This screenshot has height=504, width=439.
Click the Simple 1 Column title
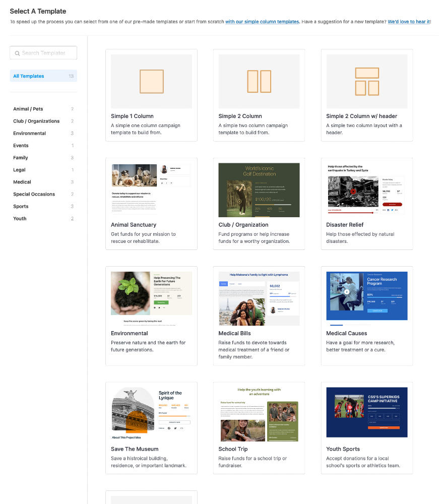132,116
